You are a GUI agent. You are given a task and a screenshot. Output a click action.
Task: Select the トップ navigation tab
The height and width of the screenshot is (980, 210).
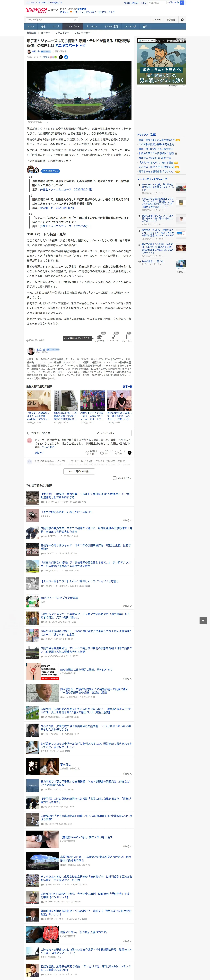31,27
